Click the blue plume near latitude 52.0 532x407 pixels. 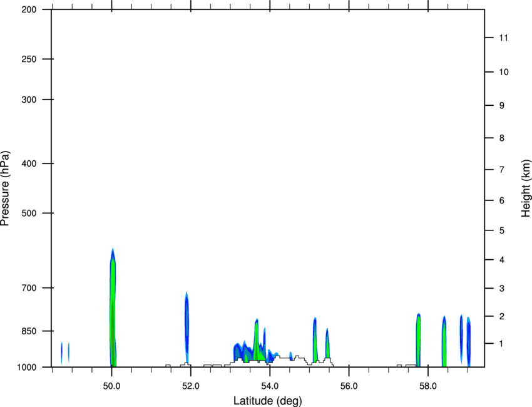pyautogui.click(x=187, y=327)
